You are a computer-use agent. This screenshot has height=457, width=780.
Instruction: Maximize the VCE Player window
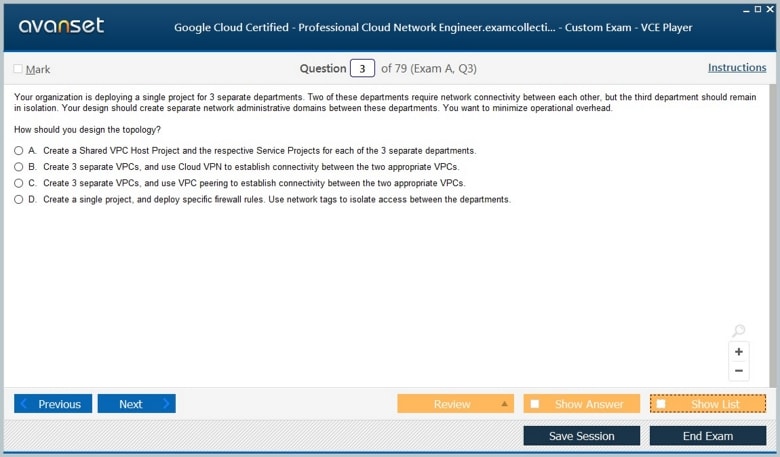pos(758,9)
